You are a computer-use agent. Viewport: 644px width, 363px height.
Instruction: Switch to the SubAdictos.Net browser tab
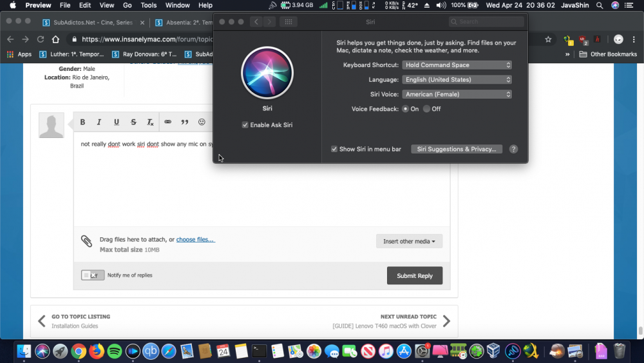pos(93,23)
